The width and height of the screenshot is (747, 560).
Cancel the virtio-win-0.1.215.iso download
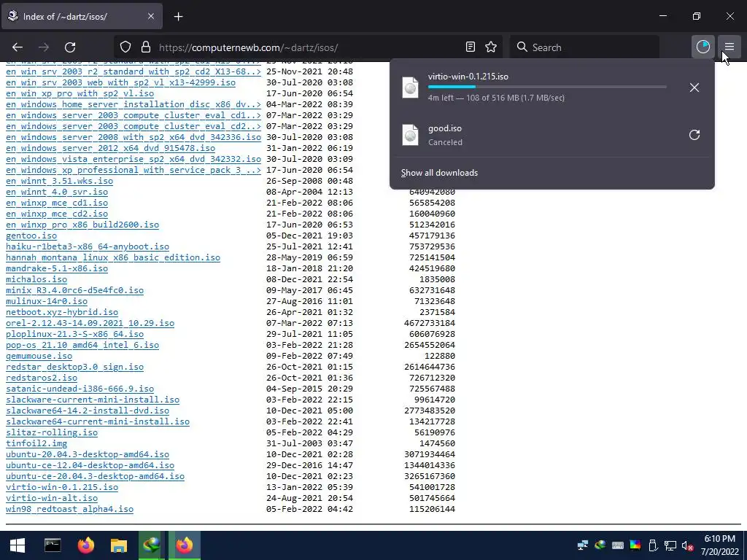(694, 87)
